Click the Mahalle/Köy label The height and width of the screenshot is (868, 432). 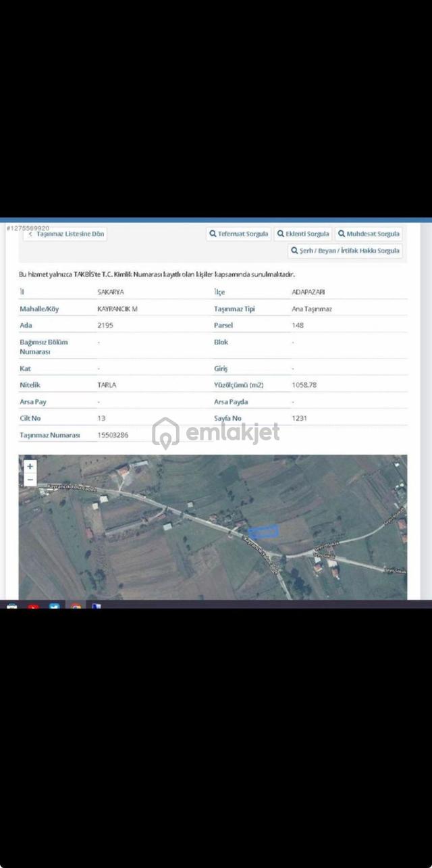pyautogui.click(x=40, y=309)
